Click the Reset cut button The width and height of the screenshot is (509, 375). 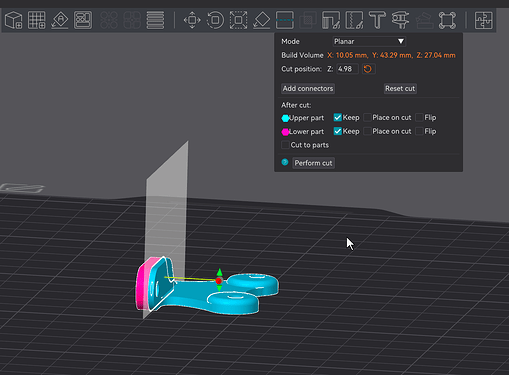point(400,88)
